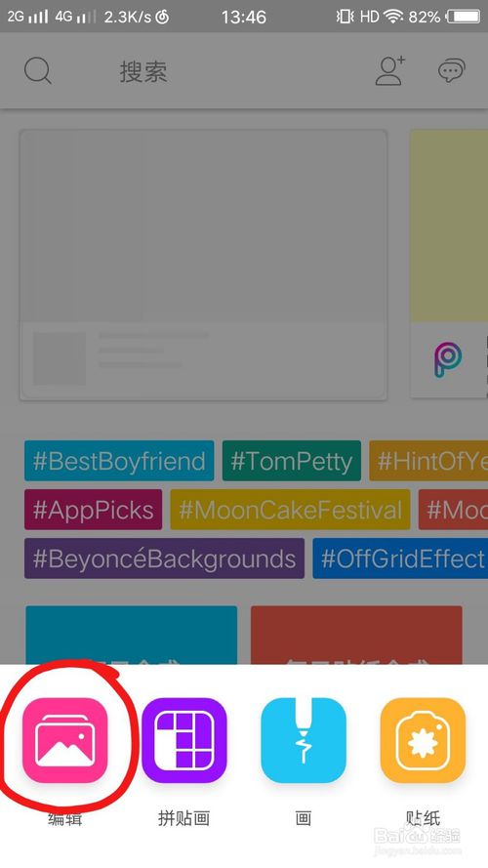Tap the PicsArt logo icon

coord(448,360)
